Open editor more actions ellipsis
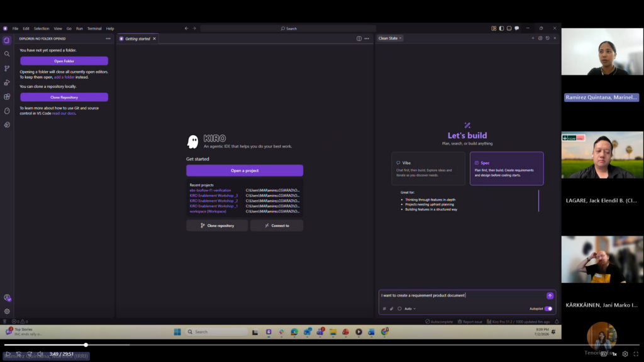The height and width of the screenshot is (362, 644). coord(367,38)
